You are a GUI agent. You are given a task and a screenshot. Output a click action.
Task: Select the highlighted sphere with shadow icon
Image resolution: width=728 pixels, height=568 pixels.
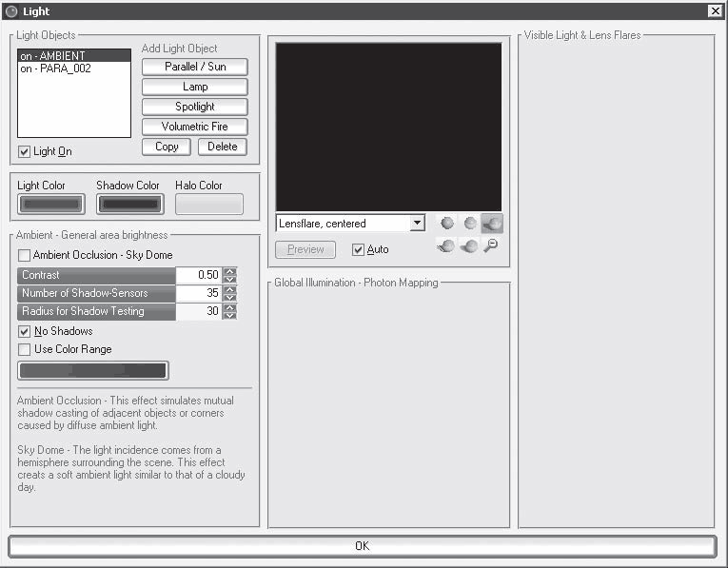492,224
